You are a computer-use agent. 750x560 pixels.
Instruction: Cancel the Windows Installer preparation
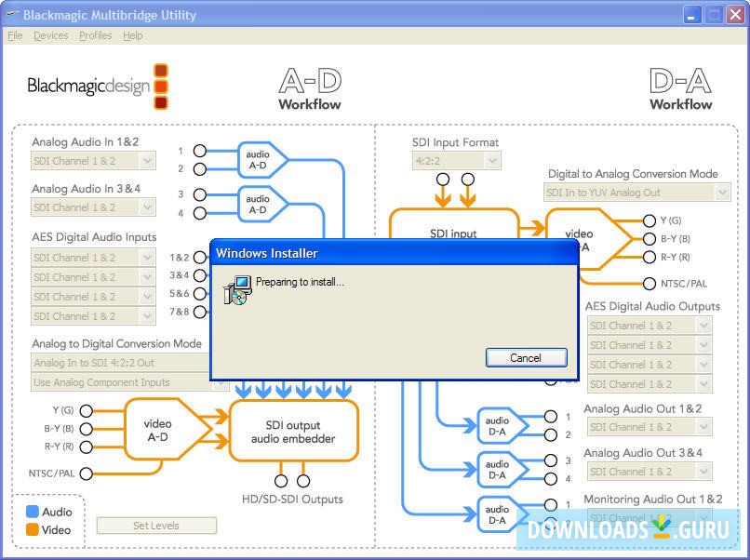[x=525, y=356]
